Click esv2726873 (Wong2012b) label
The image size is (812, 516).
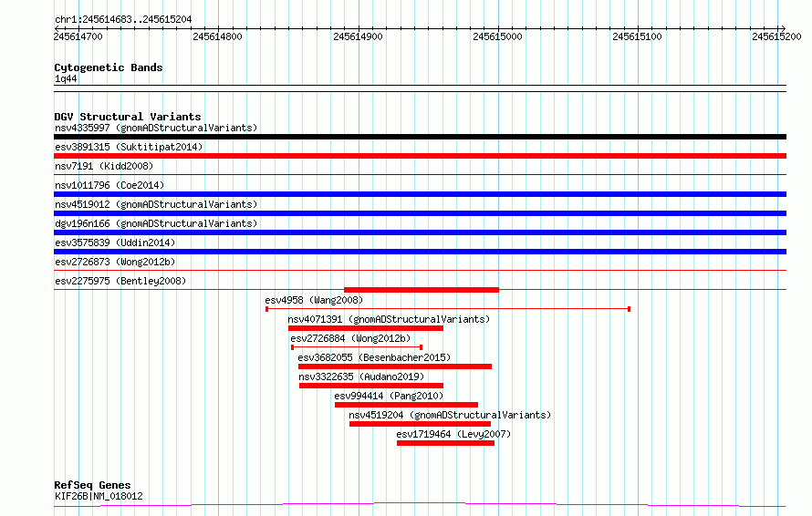(115, 262)
